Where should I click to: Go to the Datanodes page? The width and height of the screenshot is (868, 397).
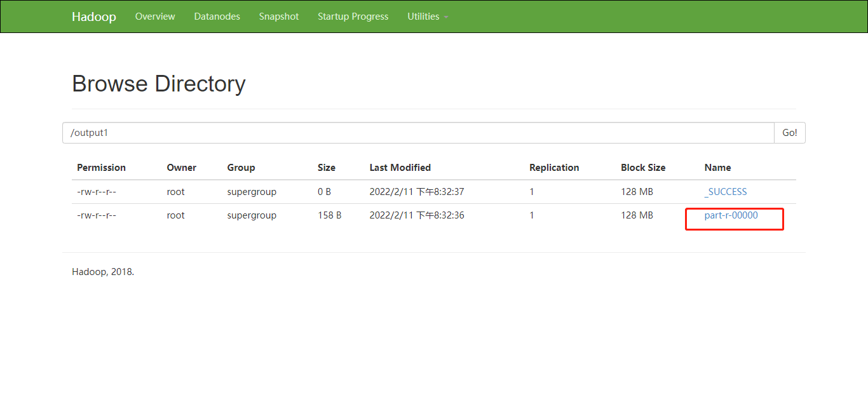[217, 17]
